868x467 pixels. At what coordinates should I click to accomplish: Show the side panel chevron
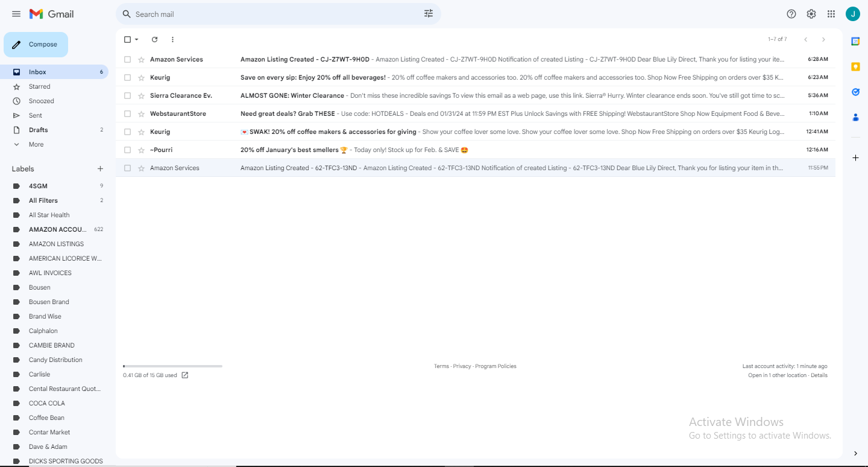point(855,453)
